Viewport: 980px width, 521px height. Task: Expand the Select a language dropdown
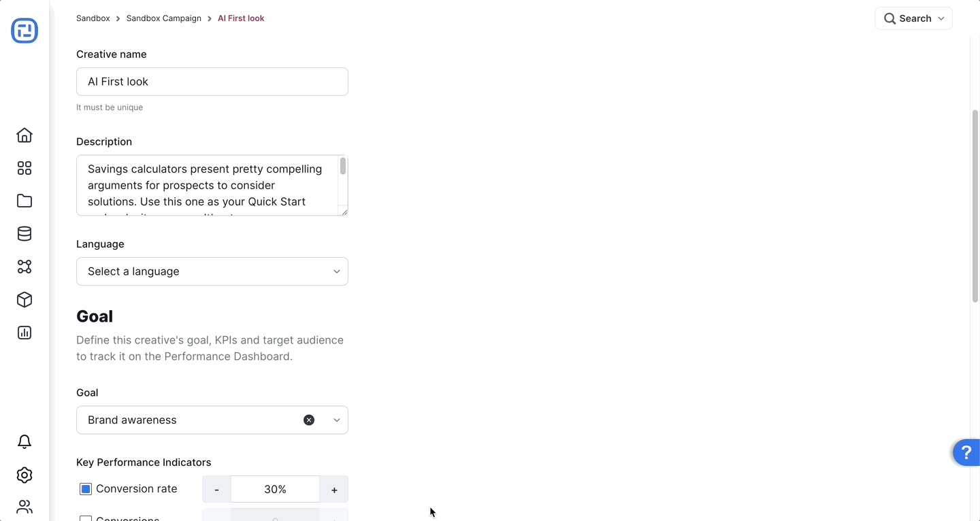point(212,271)
